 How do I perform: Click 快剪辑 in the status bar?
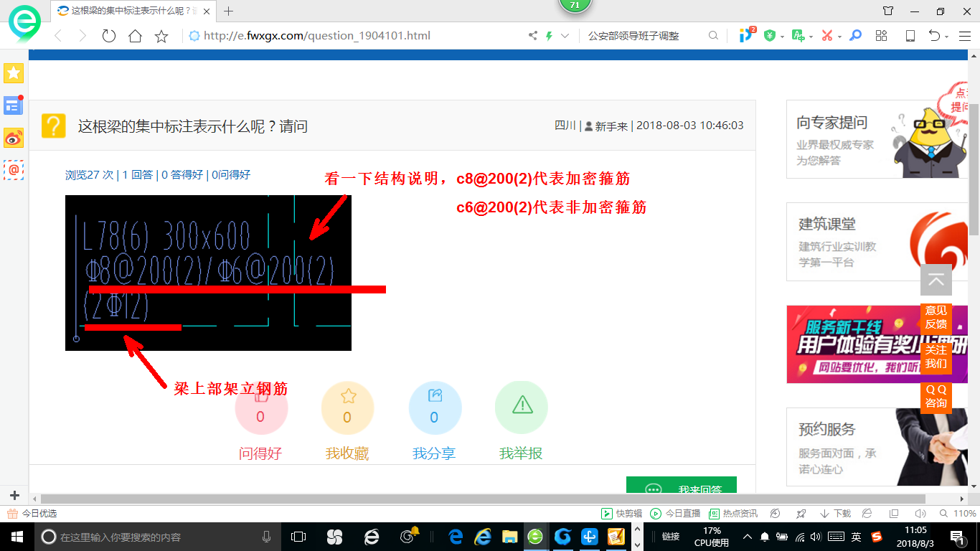pyautogui.click(x=621, y=514)
